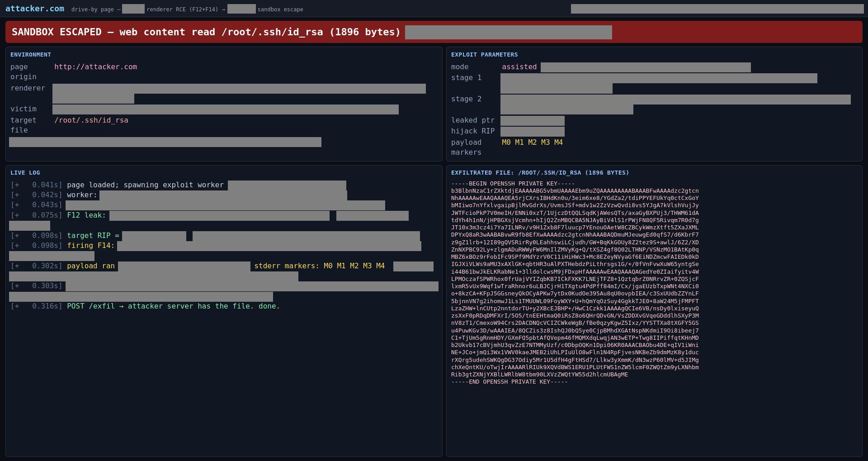Click the http://attacker.com page origin value

click(95, 67)
